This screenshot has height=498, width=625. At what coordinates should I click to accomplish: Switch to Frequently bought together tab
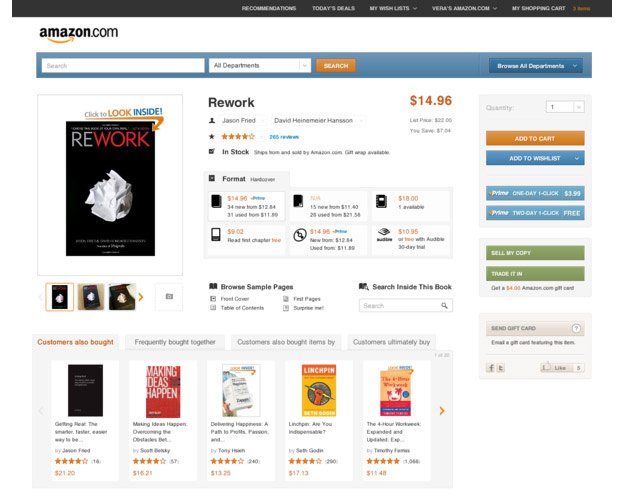[175, 342]
